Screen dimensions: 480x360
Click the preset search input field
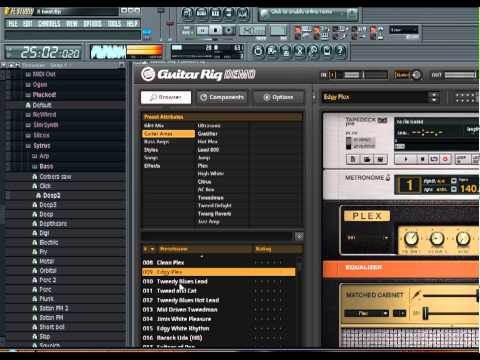217,236
